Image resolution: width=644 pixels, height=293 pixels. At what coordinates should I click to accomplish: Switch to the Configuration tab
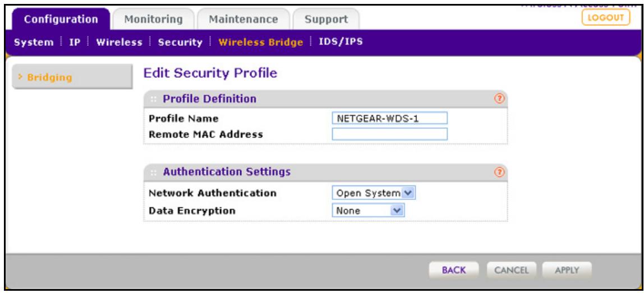coord(61,19)
